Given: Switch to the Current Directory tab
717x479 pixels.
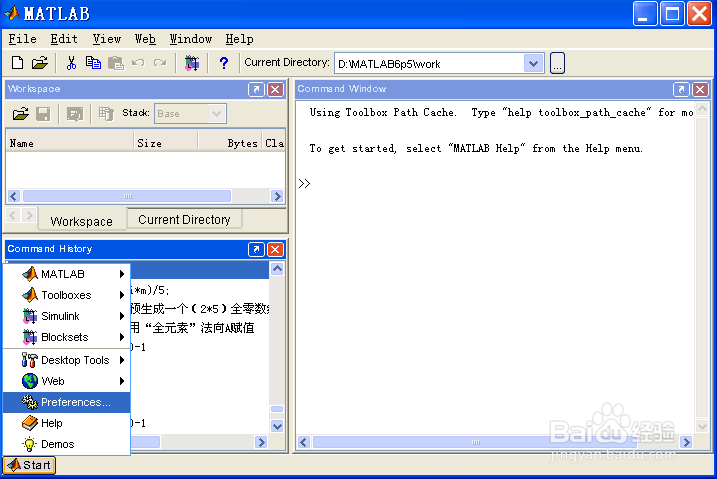Looking at the screenshot, I should tap(184, 219).
